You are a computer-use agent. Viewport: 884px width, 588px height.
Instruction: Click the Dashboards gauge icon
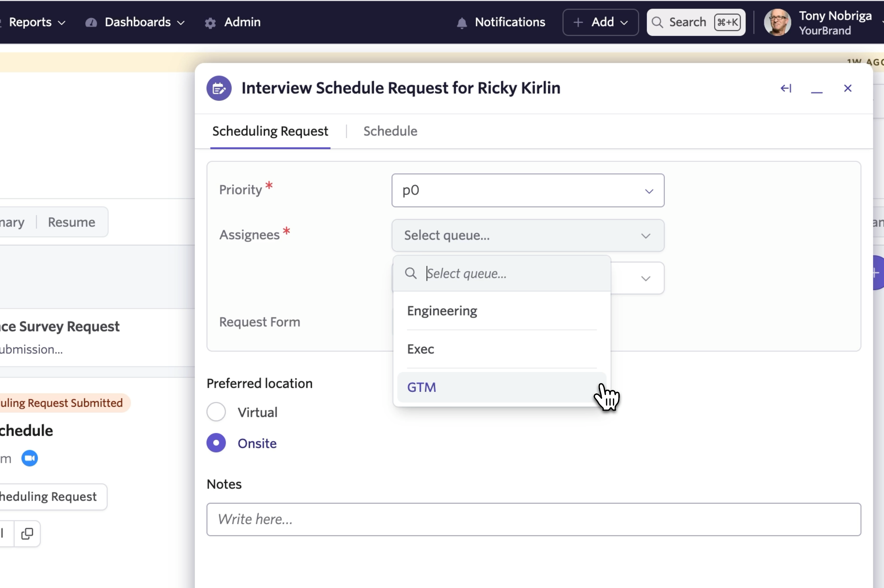point(91,23)
